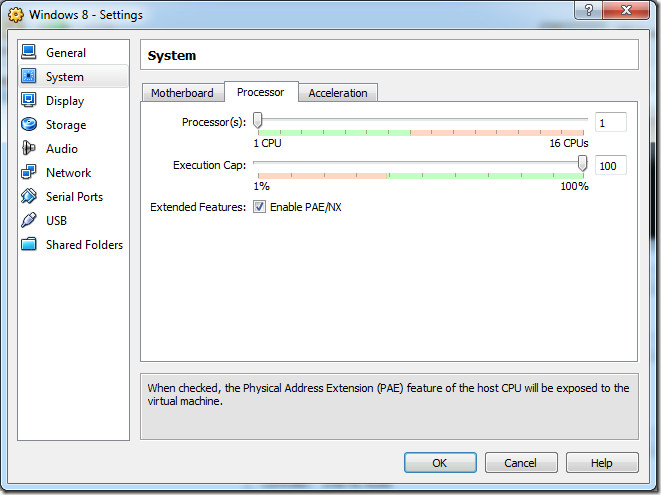Click the Storage disc icon in sidebar
Viewport: 661px width, 495px height.
(x=29, y=124)
